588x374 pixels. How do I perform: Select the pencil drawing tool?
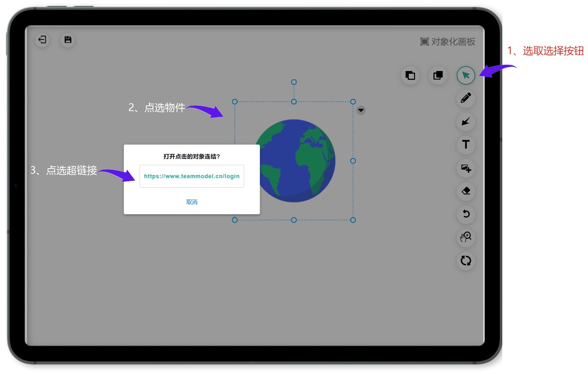pyautogui.click(x=466, y=98)
